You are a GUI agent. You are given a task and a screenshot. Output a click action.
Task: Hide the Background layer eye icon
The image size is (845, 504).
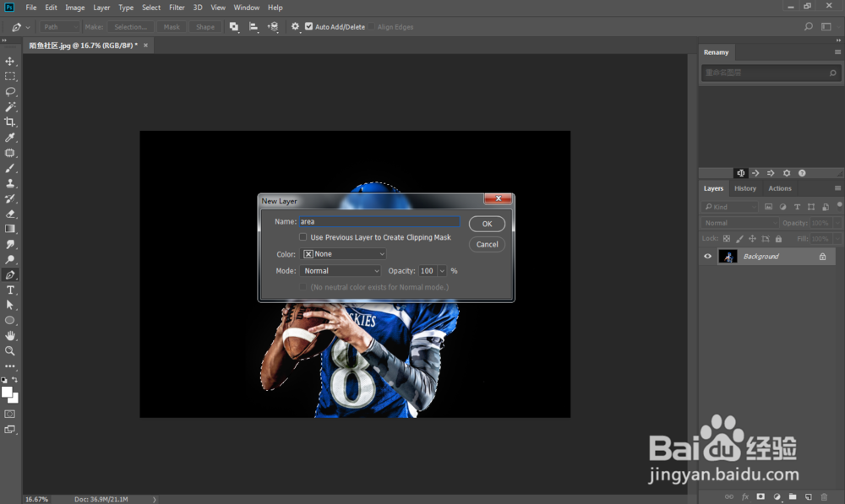tap(707, 257)
